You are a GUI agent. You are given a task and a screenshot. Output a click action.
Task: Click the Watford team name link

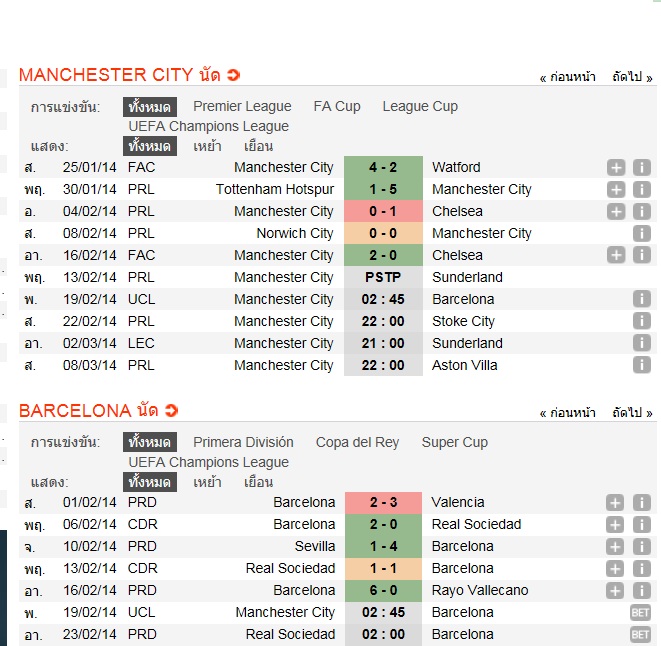pyautogui.click(x=456, y=168)
